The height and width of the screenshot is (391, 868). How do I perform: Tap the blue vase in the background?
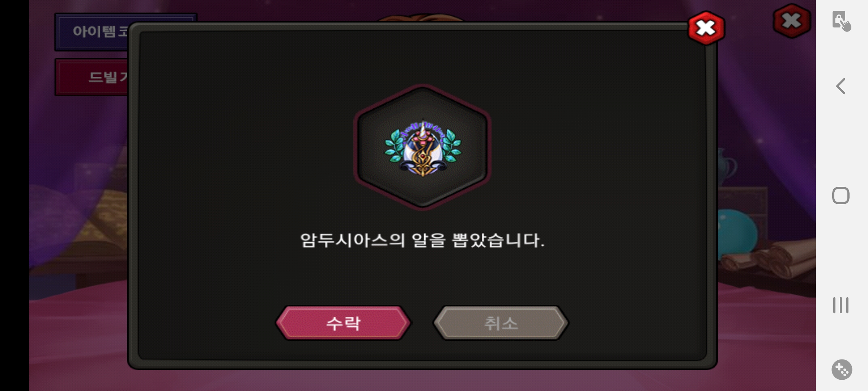coord(726,167)
